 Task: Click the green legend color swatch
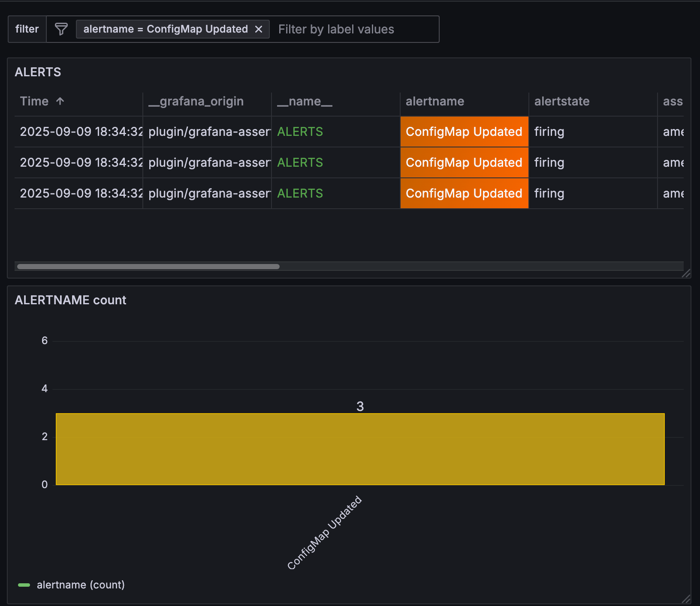coord(24,585)
